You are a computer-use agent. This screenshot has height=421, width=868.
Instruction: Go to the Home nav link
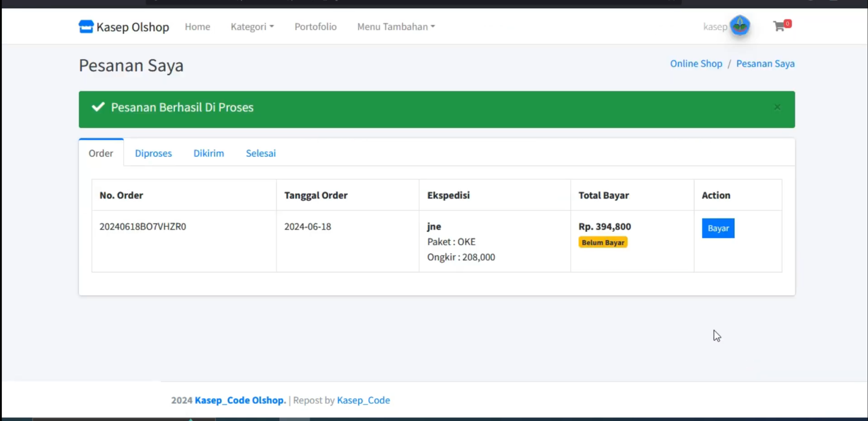[197, 26]
